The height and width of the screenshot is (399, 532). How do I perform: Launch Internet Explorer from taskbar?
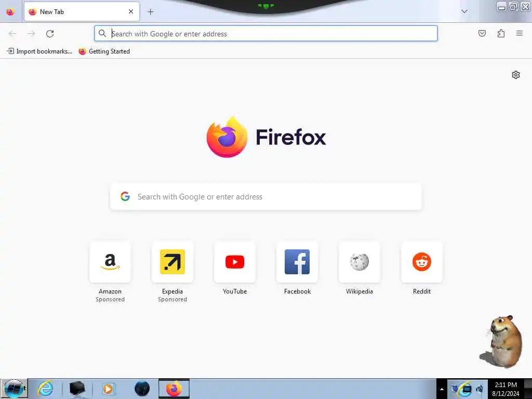pos(46,389)
